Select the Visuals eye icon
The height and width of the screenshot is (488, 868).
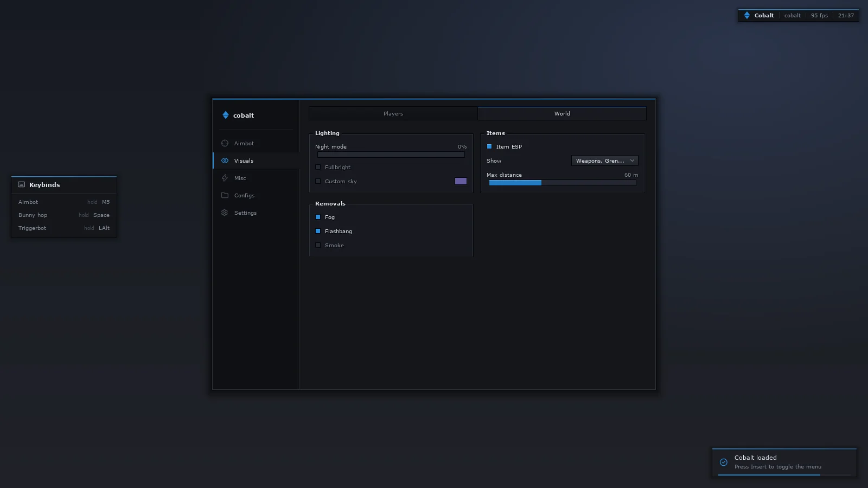point(225,160)
